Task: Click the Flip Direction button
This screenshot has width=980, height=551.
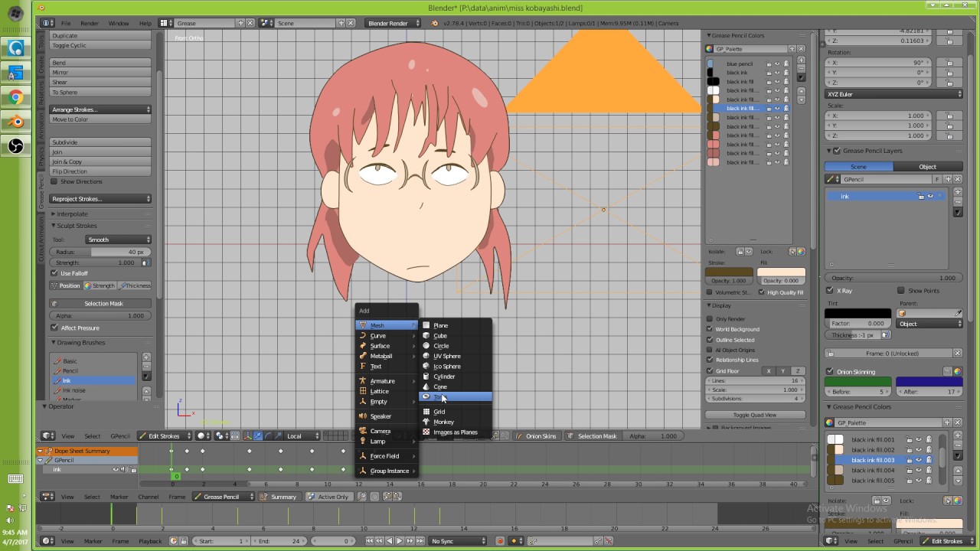Action: (100, 171)
